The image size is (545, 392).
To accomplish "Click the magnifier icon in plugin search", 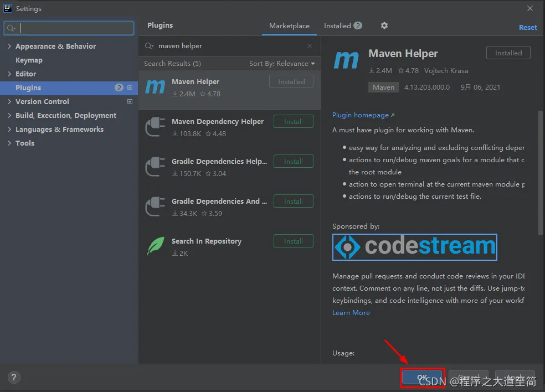I will coord(149,46).
